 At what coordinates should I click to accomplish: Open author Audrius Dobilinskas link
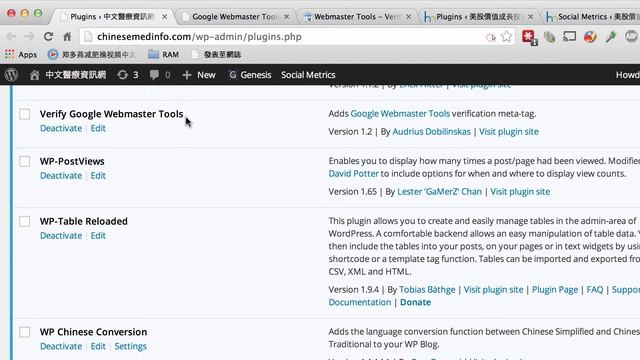[431, 131]
